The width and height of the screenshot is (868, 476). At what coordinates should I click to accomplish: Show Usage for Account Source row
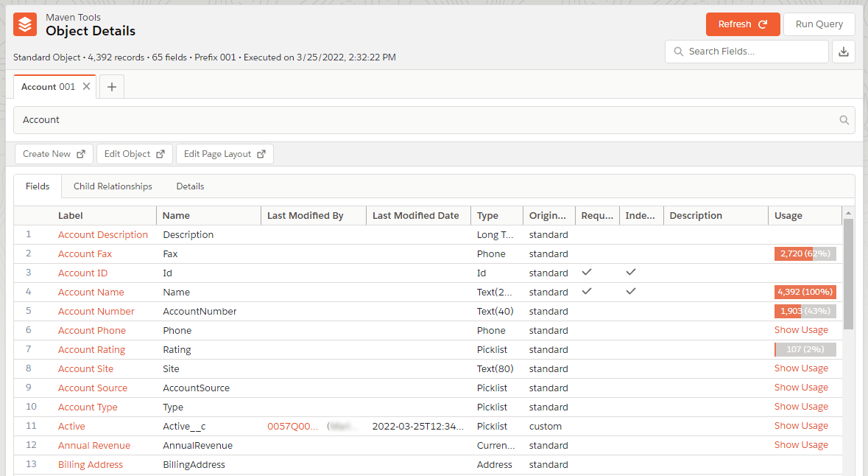(x=801, y=388)
